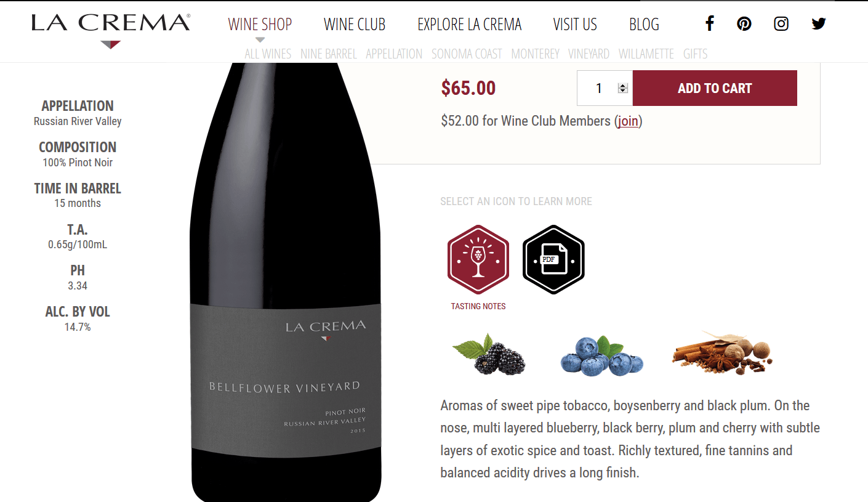Increase quantity with stepper up arrow
This screenshot has height=502, width=868.
click(x=622, y=85)
